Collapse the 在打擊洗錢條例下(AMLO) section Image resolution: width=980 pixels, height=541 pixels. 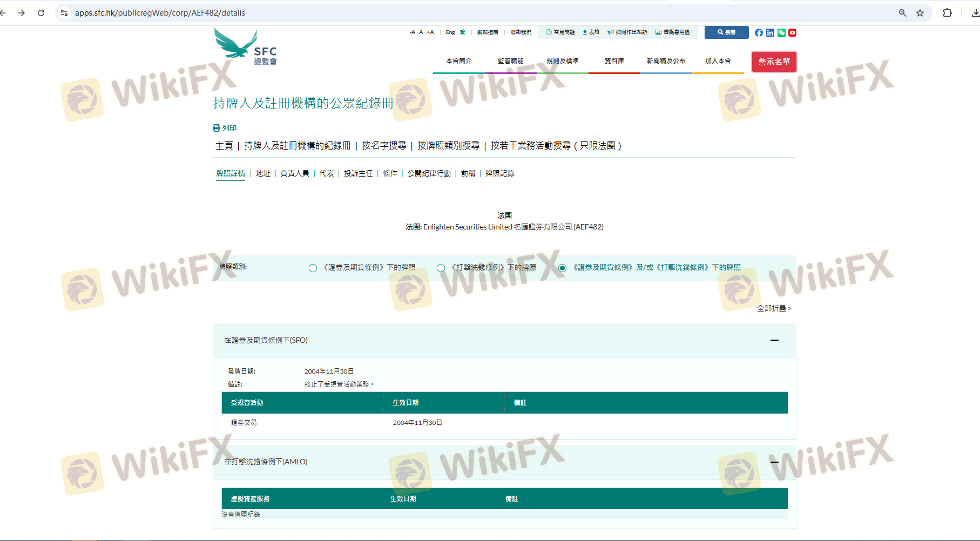click(x=774, y=462)
